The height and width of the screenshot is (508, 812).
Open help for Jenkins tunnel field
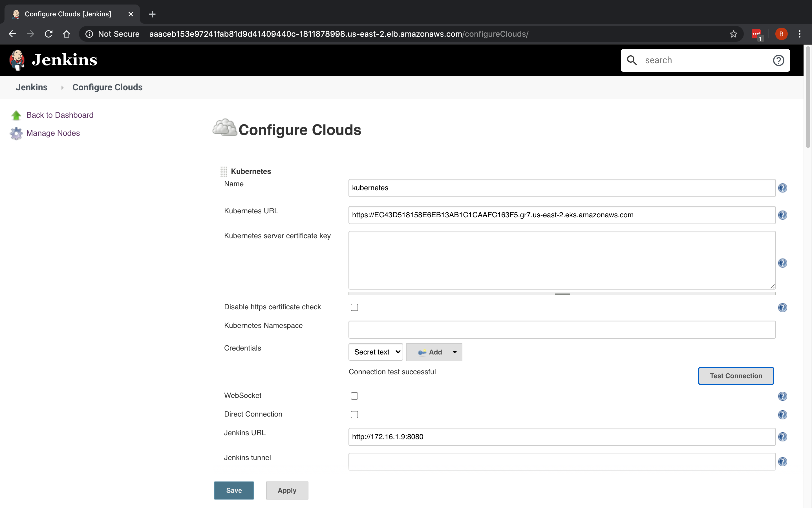pos(782,462)
